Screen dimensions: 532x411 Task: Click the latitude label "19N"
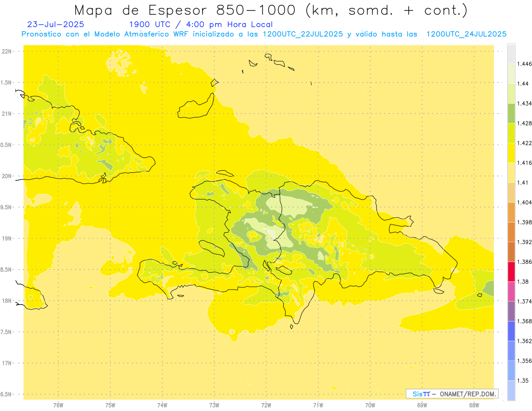[7, 239]
